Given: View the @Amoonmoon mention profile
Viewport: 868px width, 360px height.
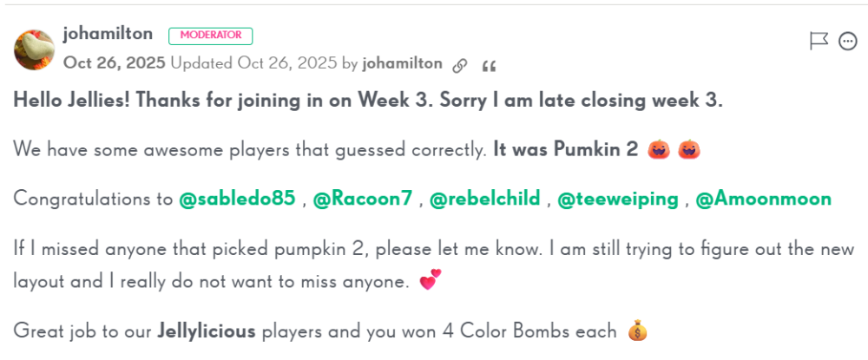Looking at the screenshot, I should point(763,199).
